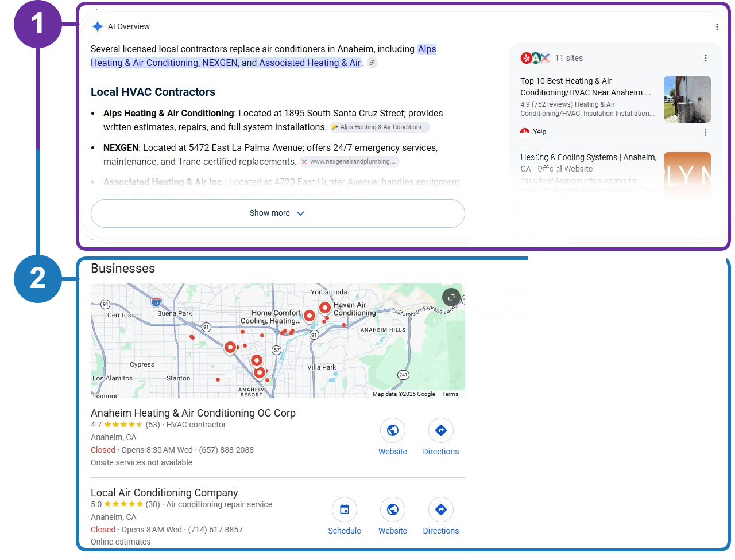The image size is (735, 560).
Task: Open AI Overview three-dot options menu
Action: point(717,27)
